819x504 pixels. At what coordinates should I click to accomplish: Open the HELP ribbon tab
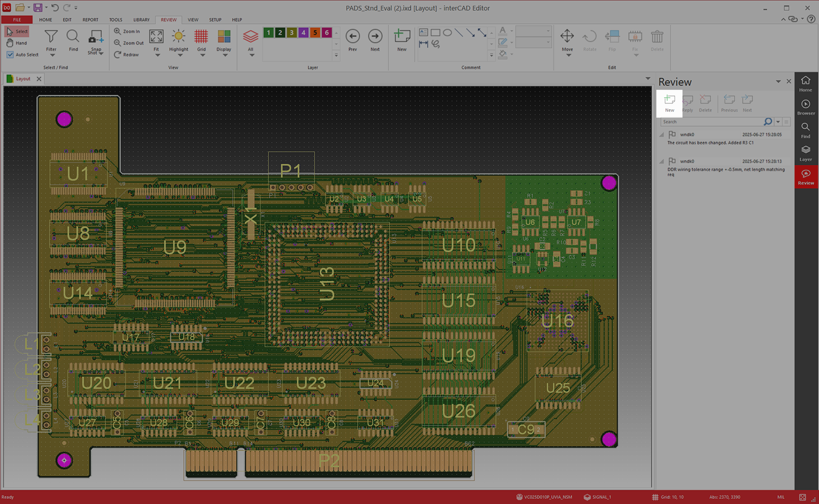pyautogui.click(x=237, y=20)
